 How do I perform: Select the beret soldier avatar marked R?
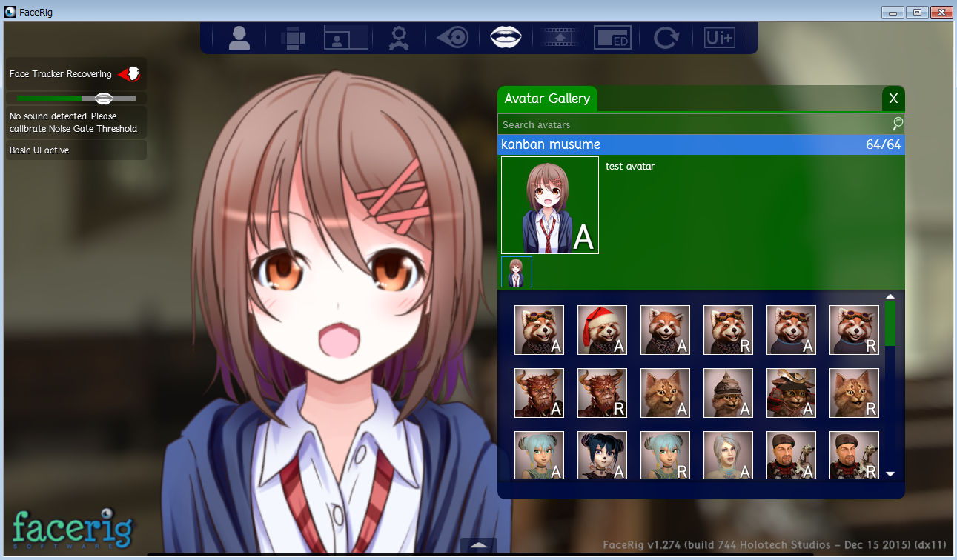click(854, 455)
